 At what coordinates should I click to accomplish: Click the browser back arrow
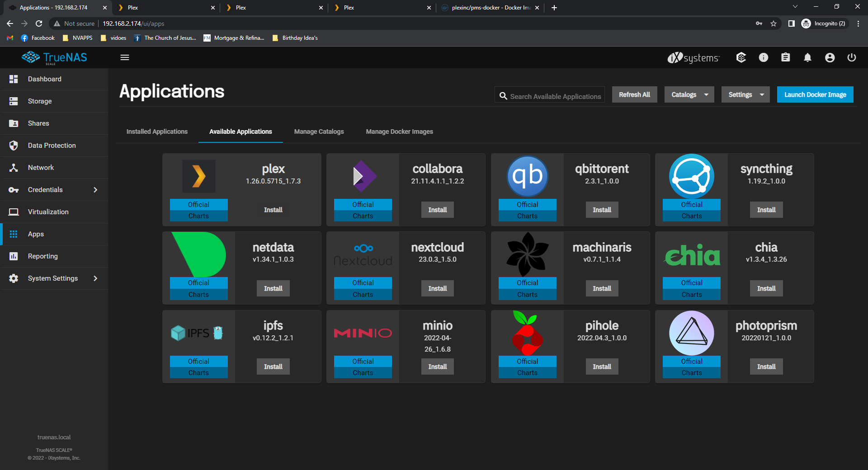pyautogui.click(x=10, y=23)
